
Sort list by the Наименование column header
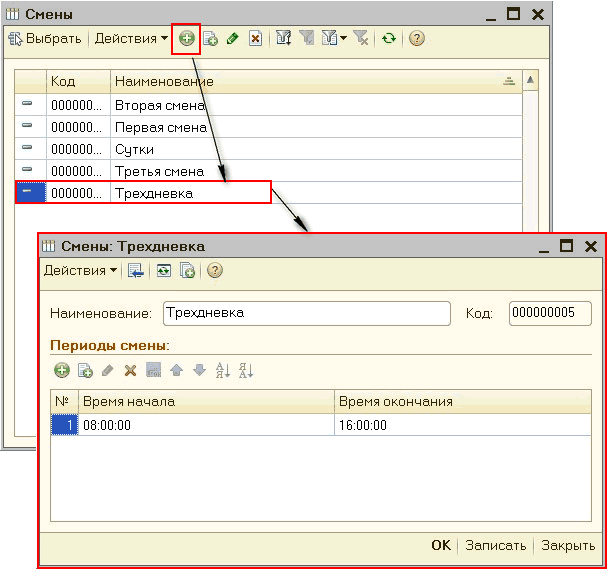[x=300, y=81]
